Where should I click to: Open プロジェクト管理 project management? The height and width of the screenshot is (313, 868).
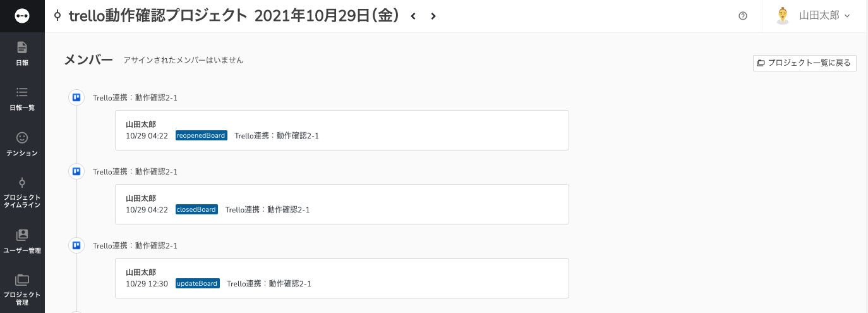[x=22, y=289]
